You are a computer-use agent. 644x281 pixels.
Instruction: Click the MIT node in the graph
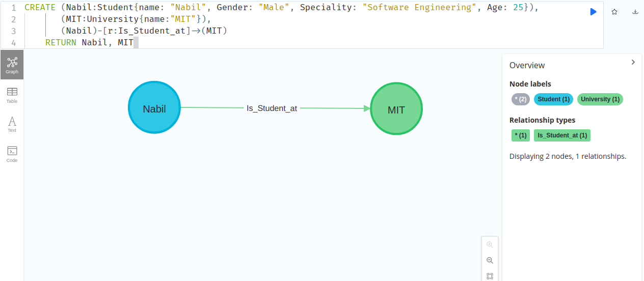click(396, 109)
